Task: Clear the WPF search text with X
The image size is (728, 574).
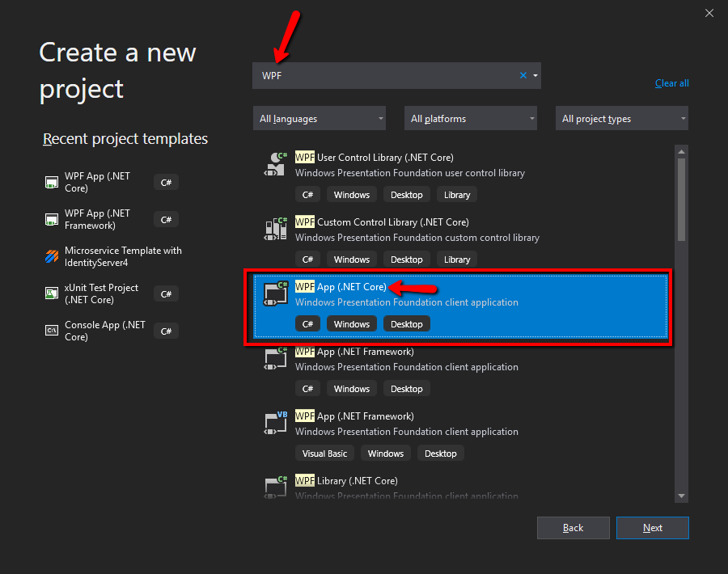Action: (x=523, y=75)
